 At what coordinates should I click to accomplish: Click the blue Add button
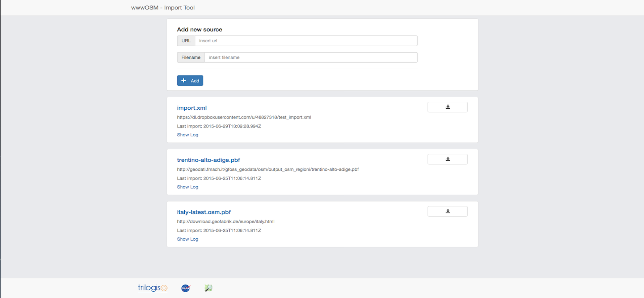click(190, 81)
